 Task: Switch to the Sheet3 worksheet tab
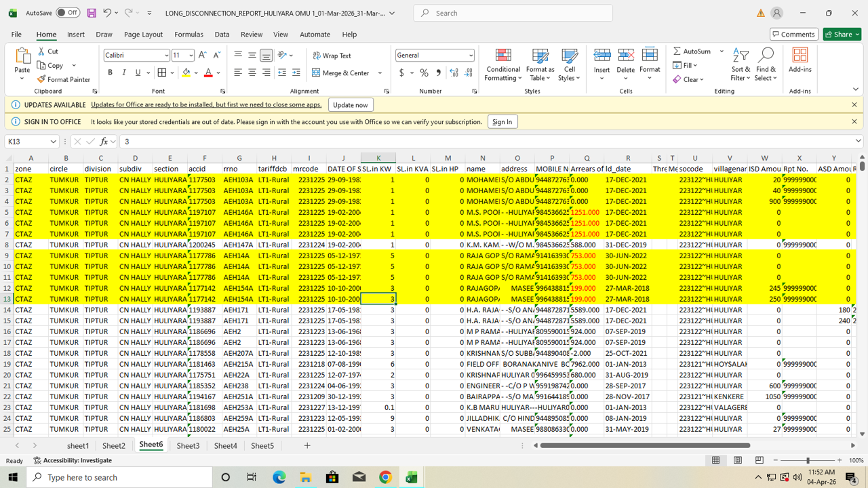click(188, 445)
